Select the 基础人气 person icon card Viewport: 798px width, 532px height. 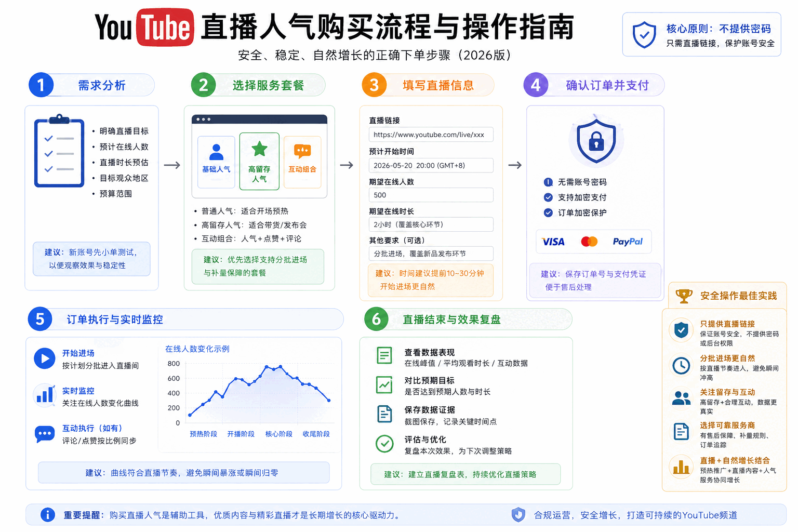point(216,162)
